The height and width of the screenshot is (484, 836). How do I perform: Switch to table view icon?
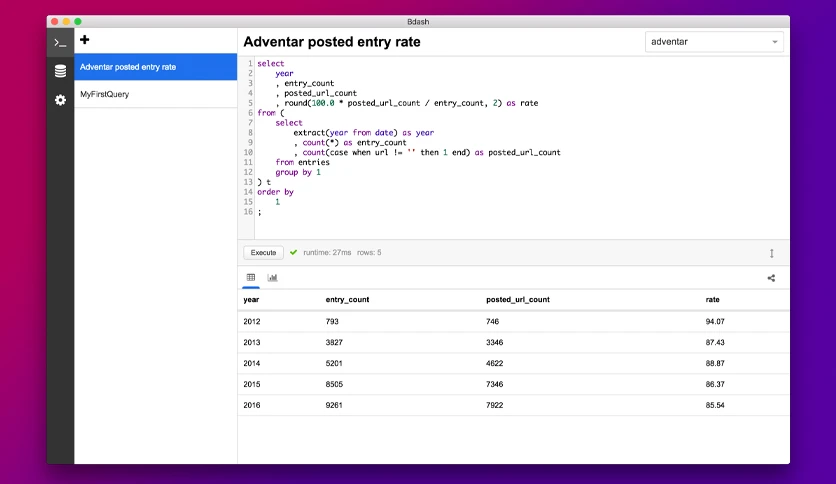(x=251, y=277)
